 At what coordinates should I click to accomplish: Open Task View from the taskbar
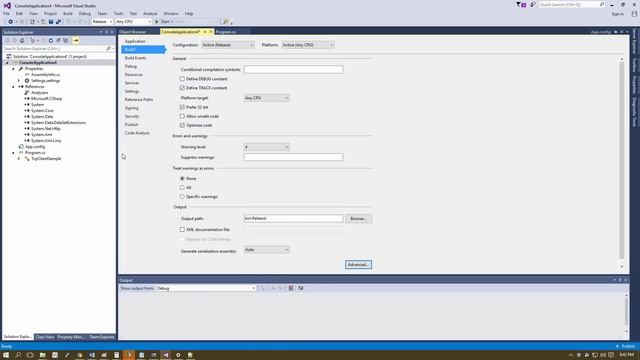[x=30, y=355]
